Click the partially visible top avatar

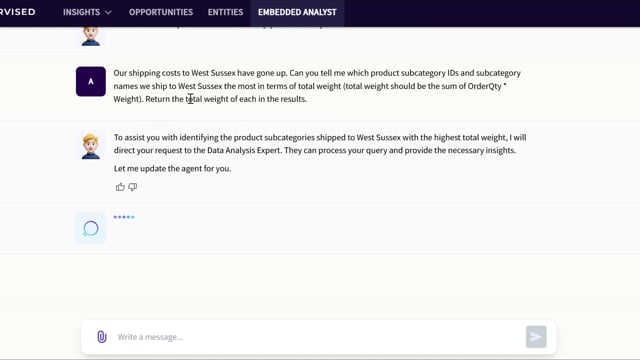[x=91, y=36]
